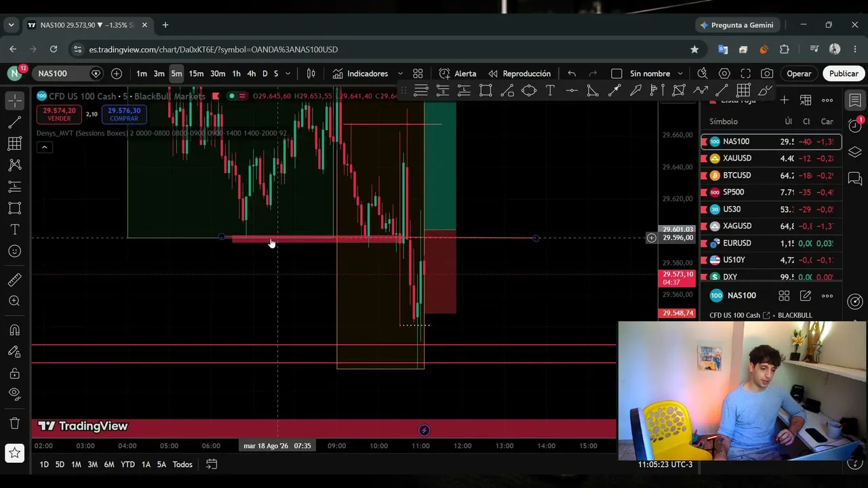Click the COMPRAR 29.576,30 buy button
This screenshot has height=488, width=868.
click(123, 114)
